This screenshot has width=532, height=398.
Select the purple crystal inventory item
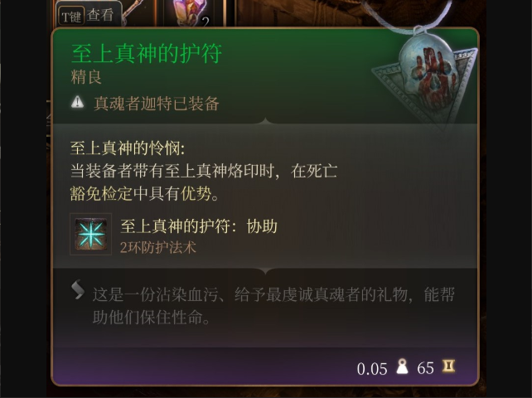(x=191, y=13)
